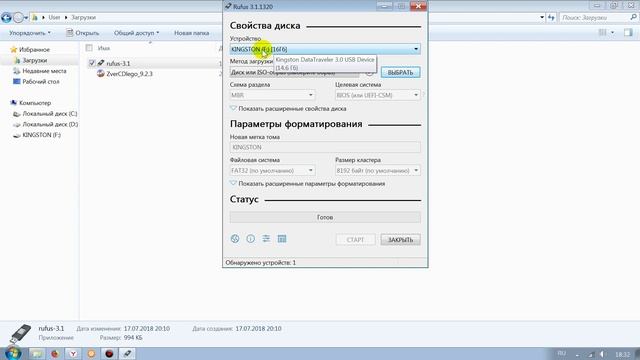Viewport: 640px width, 360px height.
Task: Select Загрузки in sidebar
Action: 35,60
